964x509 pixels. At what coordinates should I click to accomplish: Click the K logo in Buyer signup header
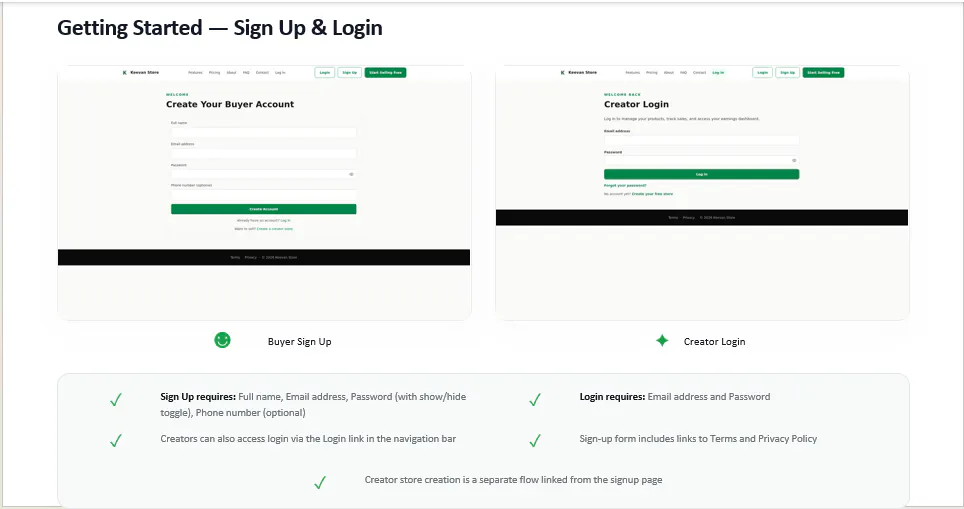(x=124, y=73)
